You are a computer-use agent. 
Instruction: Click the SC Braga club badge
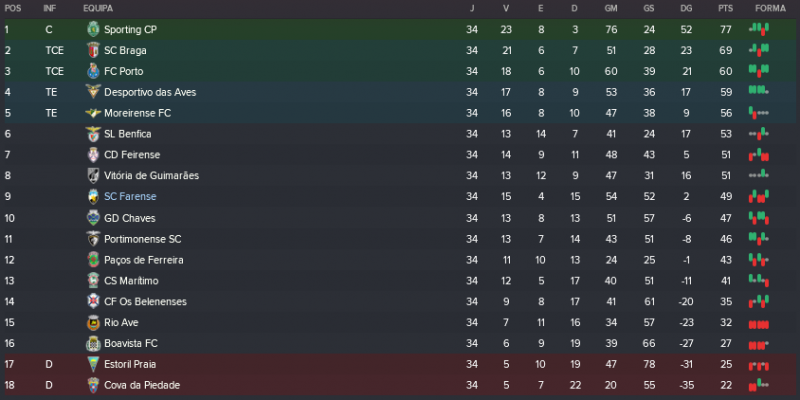pos(93,50)
